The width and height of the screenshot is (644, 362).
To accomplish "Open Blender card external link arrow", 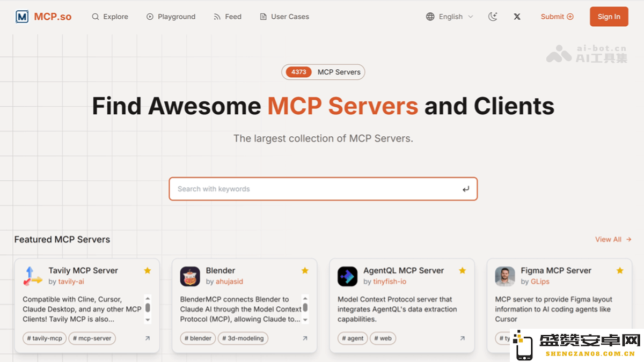I will point(305,338).
